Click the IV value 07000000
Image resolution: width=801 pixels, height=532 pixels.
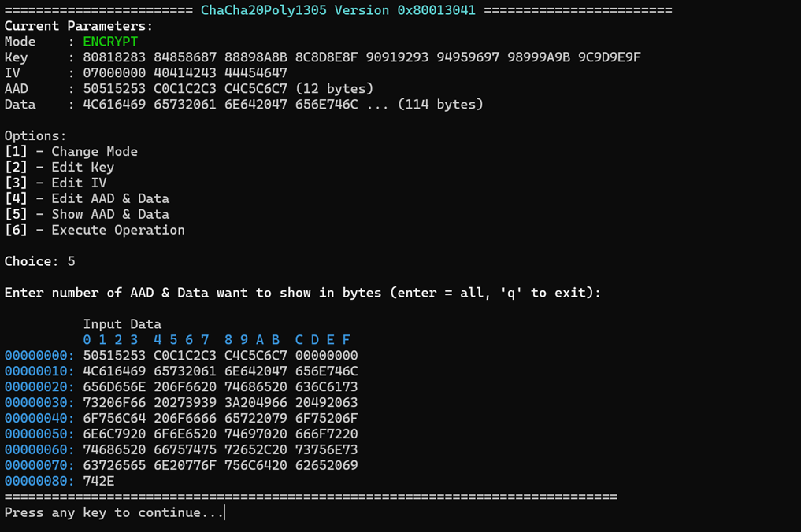[x=114, y=72]
